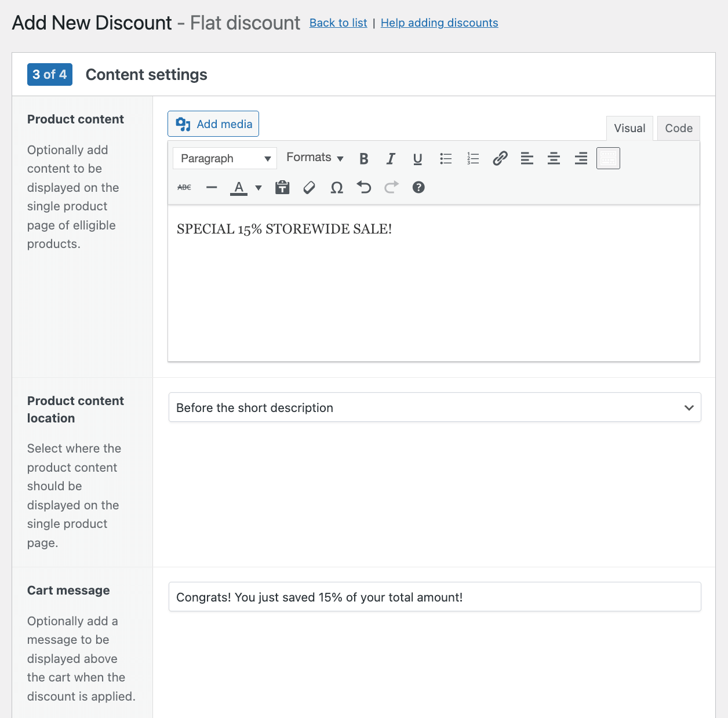Apply strikethrough to the content text
The image size is (728, 718).
click(184, 187)
